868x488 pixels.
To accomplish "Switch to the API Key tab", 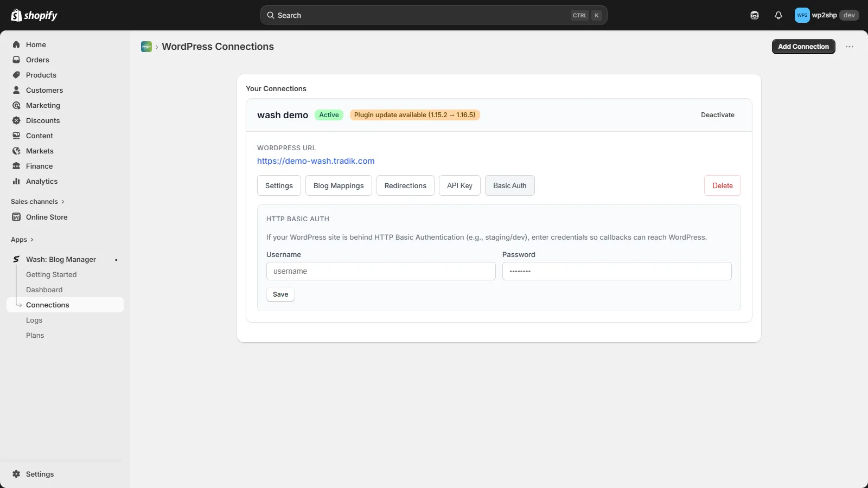I will pos(459,185).
